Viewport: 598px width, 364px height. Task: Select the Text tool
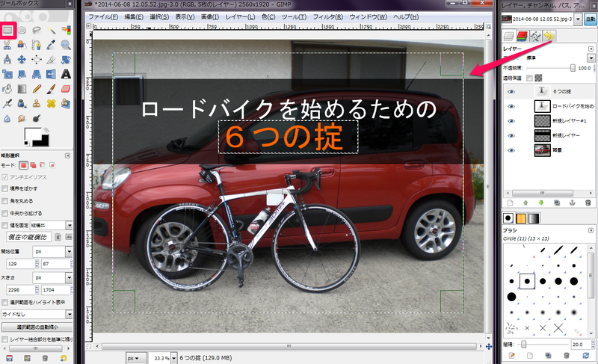[66, 74]
